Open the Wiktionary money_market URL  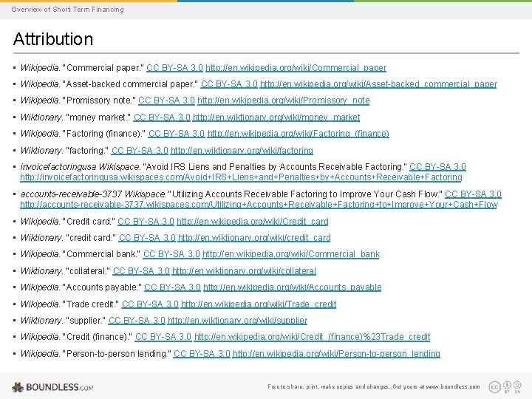tap(276, 117)
